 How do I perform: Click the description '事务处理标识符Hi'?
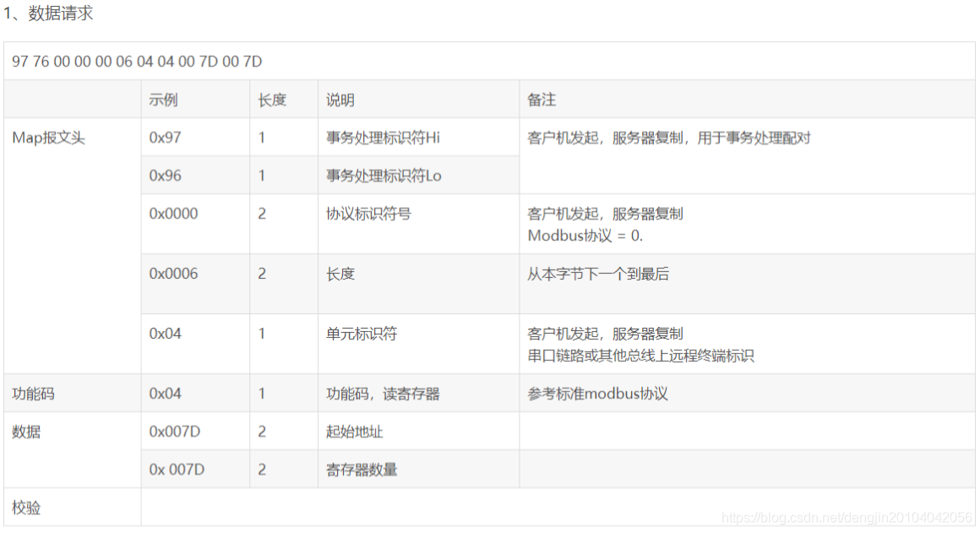(x=383, y=138)
